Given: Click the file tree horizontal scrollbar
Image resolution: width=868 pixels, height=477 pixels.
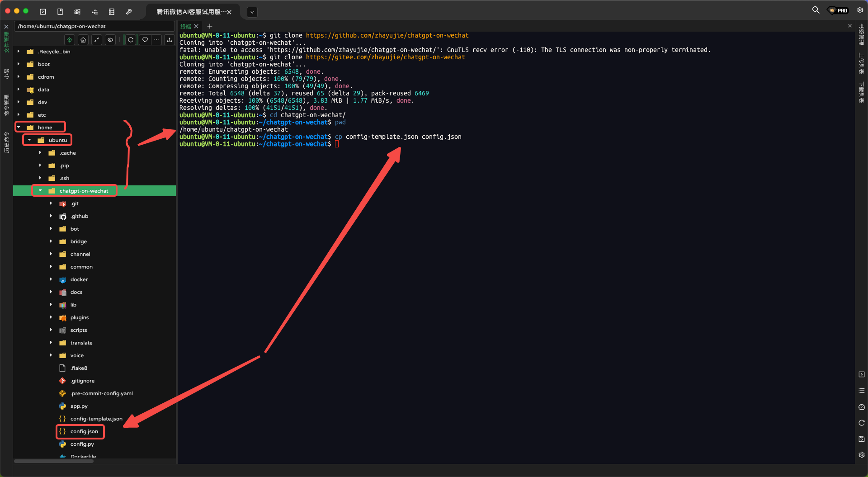Looking at the screenshot, I should pyautogui.click(x=54, y=461).
